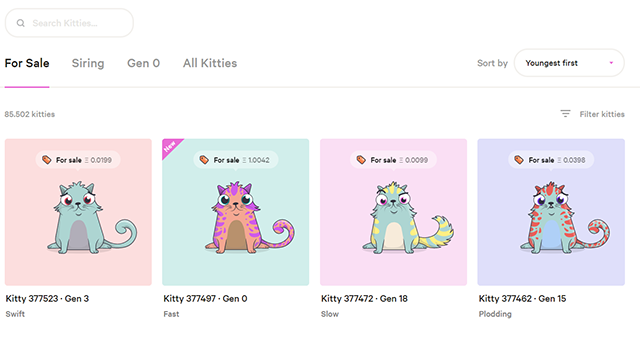This screenshot has width=640, height=360.
Task: Click For sale 0.0398 price badge
Action: 551,160
